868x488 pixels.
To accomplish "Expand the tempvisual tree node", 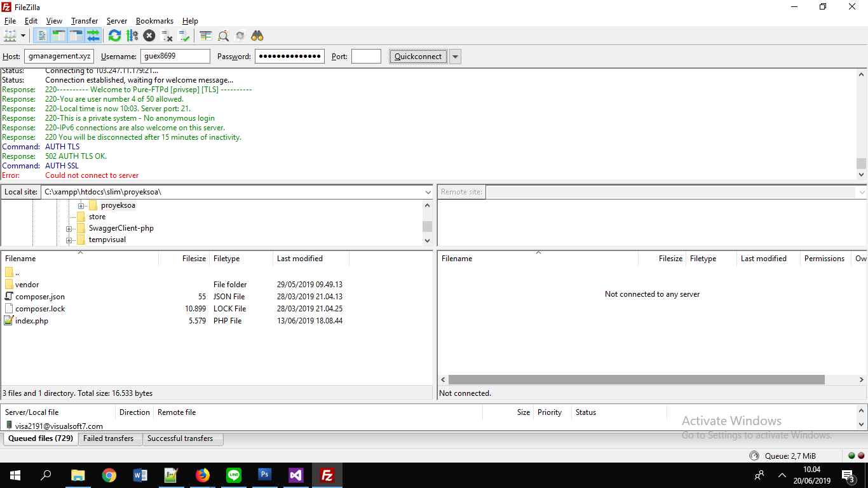I will point(69,240).
